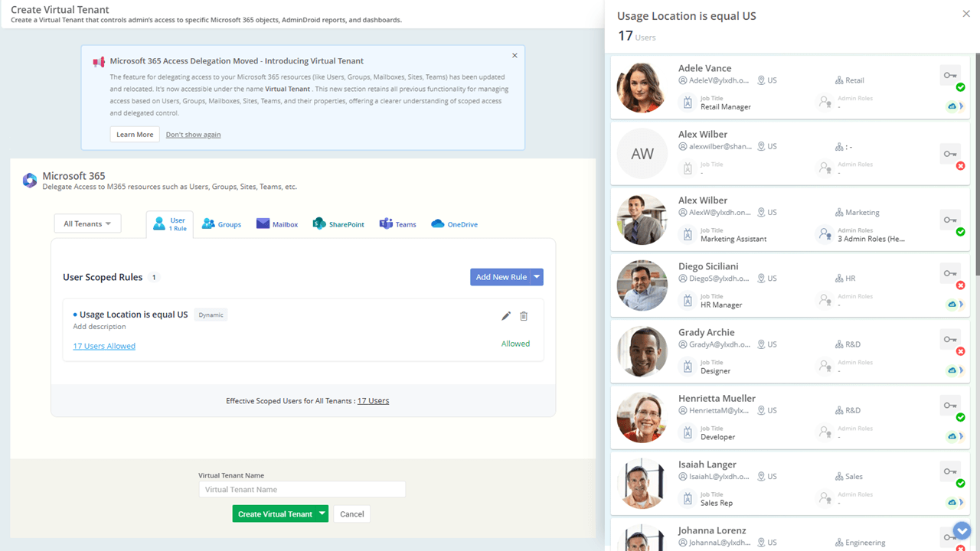Click the key icon on Isaiah Langer's card
The image size is (980, 551).
coord(950,471)
